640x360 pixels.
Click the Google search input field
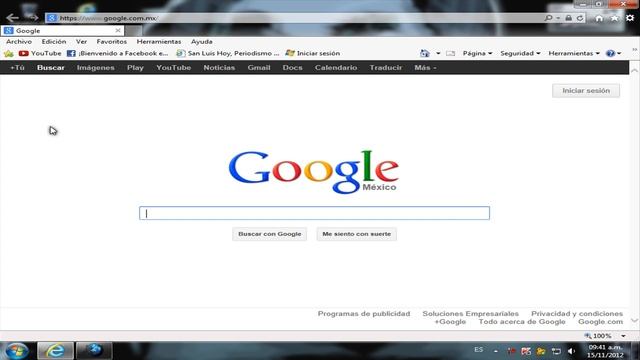[x=314, y=213]
